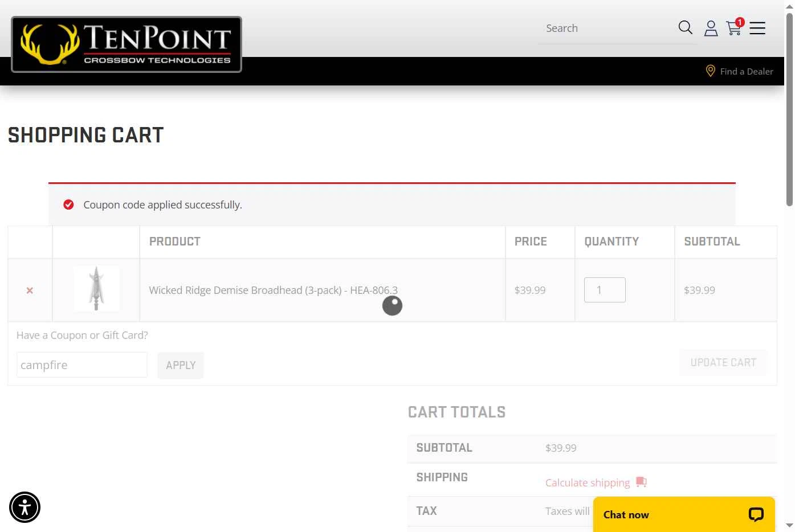The image size is (795, 532).
Task: View the broadhead product thumbnail
Action: pyautogui.click(x=96, y=288)
